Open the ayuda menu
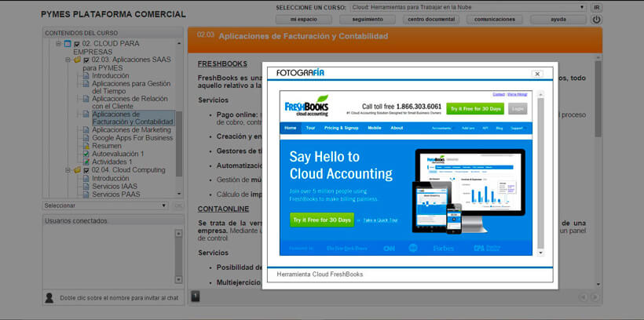 [558, 20]
